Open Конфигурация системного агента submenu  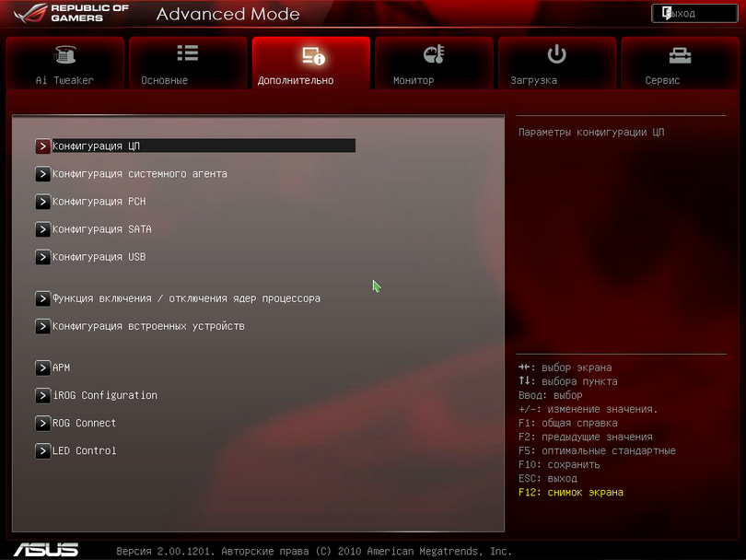pos(139,174)
